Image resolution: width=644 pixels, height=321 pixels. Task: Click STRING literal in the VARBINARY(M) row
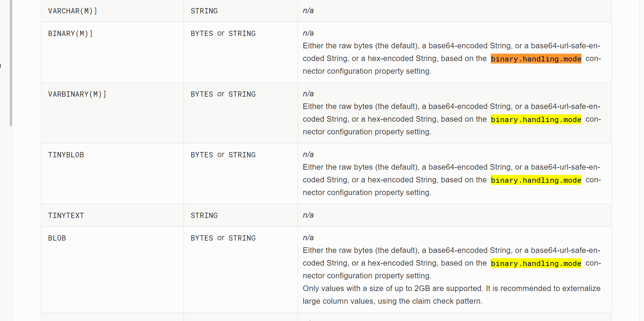point(242,94)
